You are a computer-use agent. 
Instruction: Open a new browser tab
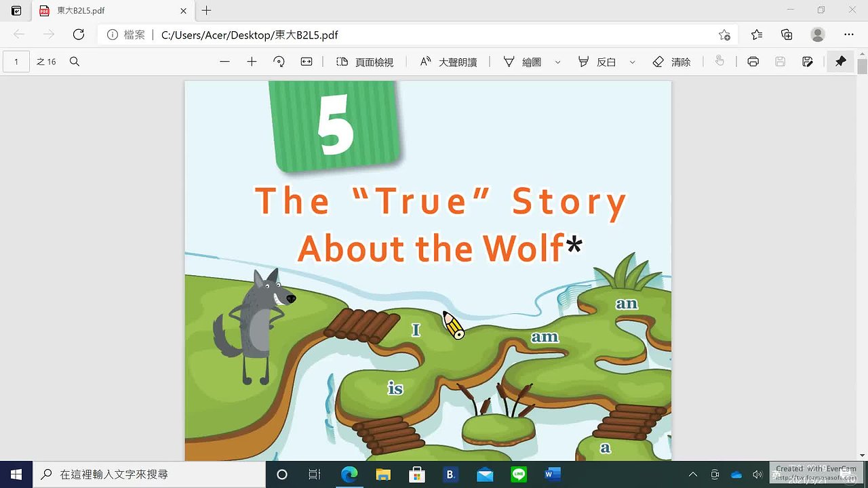(x=207, y=11)
